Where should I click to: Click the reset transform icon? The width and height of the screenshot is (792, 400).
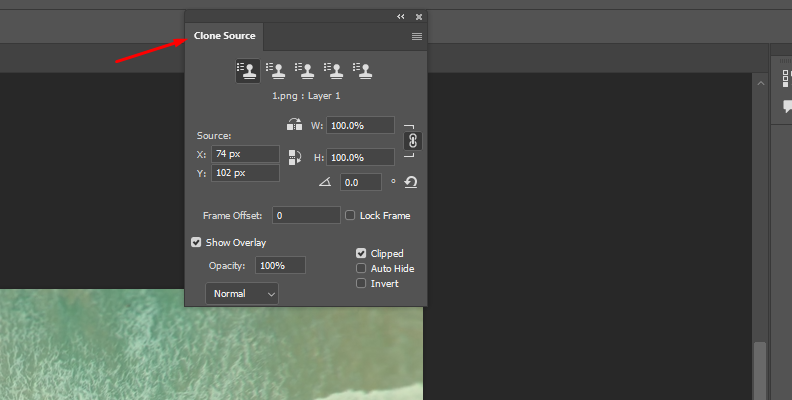click(411, 182)
